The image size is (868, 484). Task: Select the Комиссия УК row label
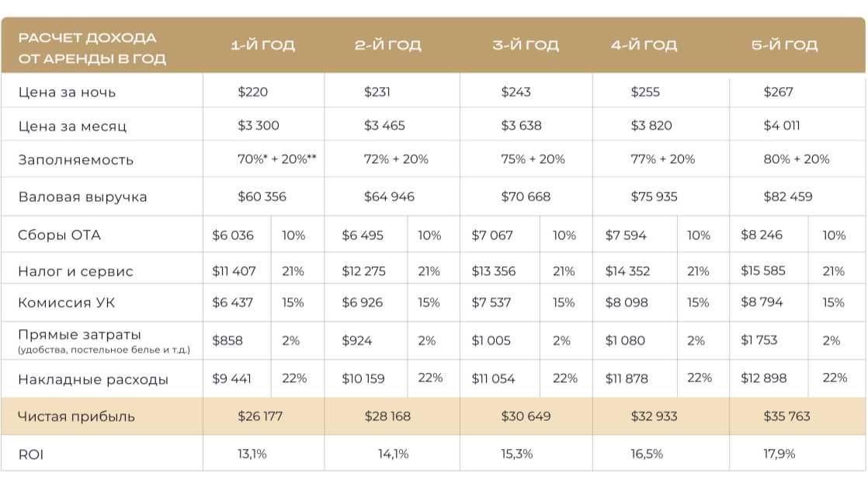[67, 302]
